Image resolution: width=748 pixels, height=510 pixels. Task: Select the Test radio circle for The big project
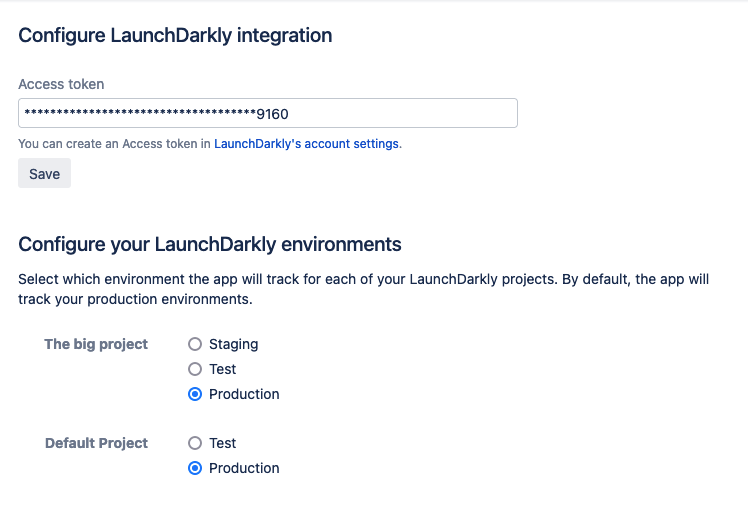point(195,369)
